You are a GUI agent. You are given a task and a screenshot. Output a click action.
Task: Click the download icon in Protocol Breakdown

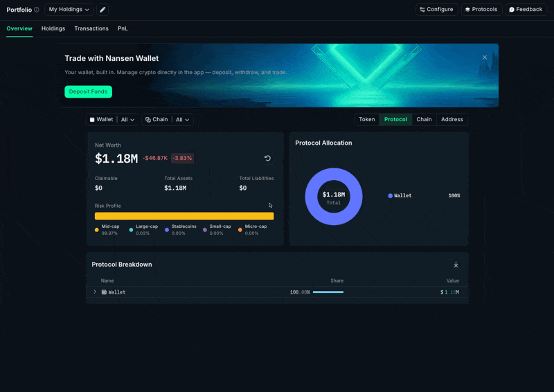point(456,265)
